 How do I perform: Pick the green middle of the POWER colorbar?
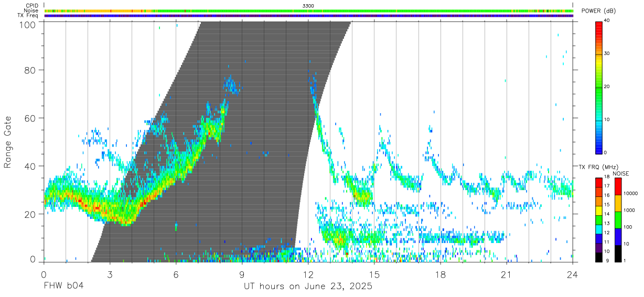(x=599, y=87)
